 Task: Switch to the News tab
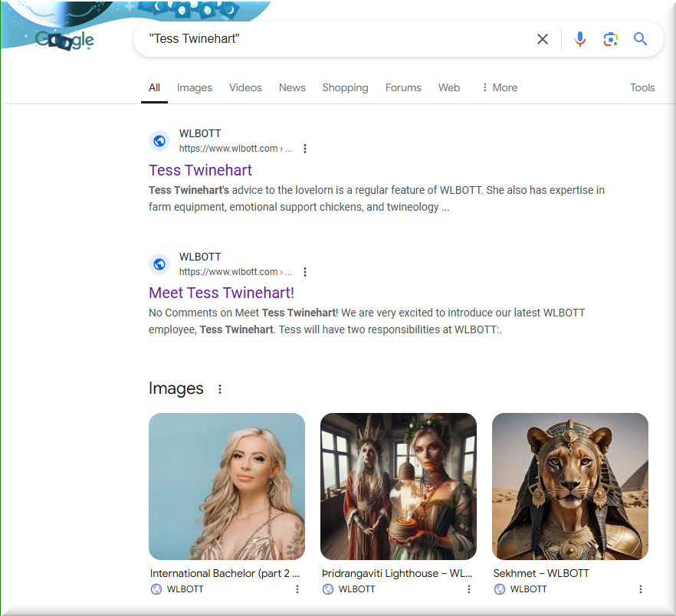point(292,87)
